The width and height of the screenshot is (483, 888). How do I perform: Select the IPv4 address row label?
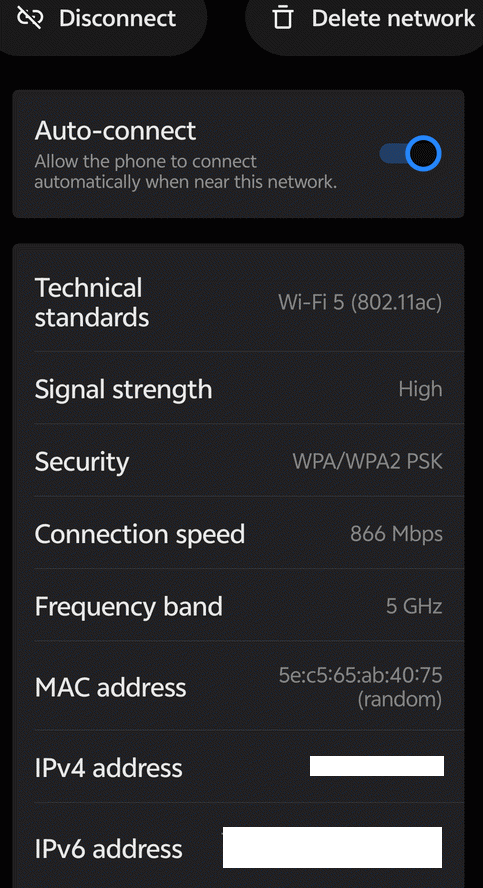tap(109, 768)
